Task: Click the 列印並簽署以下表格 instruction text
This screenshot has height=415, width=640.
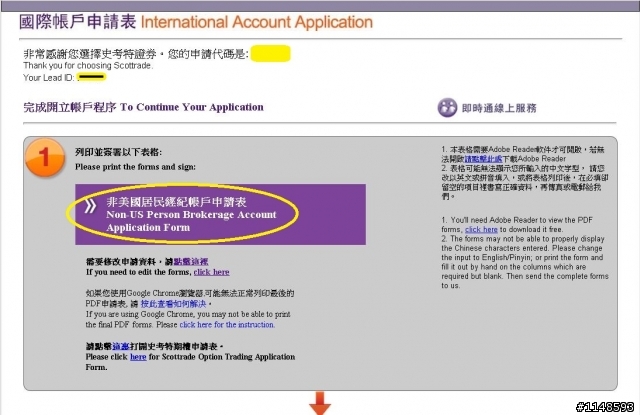Action: 118,152
